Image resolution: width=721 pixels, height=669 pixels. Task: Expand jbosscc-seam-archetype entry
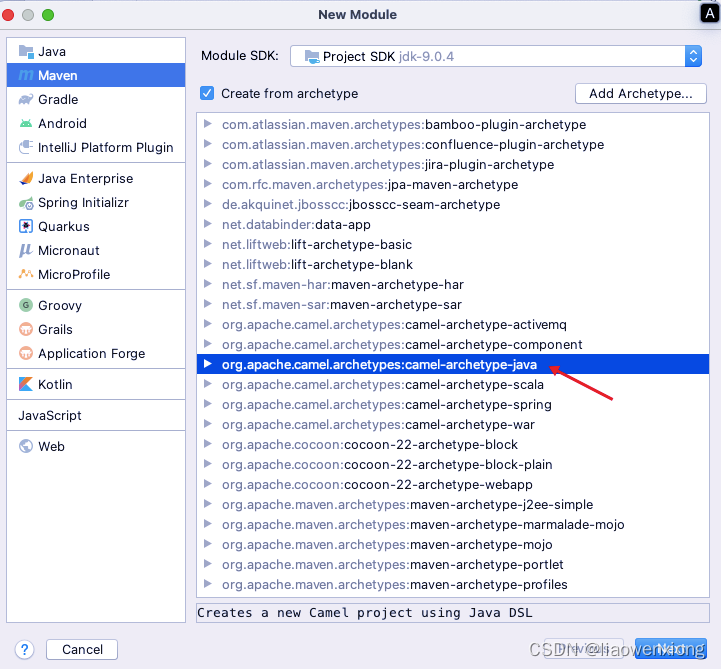pyautogui.click(x=208, y=204)
